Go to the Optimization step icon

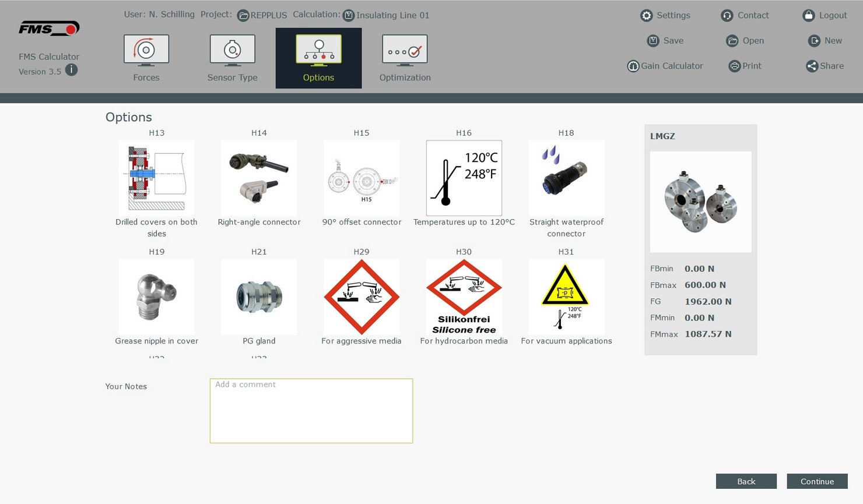(405, 50)
